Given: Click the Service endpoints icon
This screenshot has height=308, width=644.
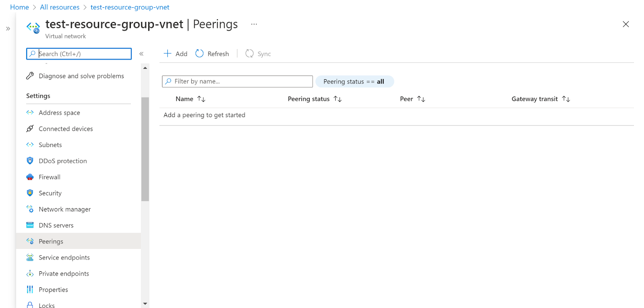Looking at the screenshot, I should 30,257.
